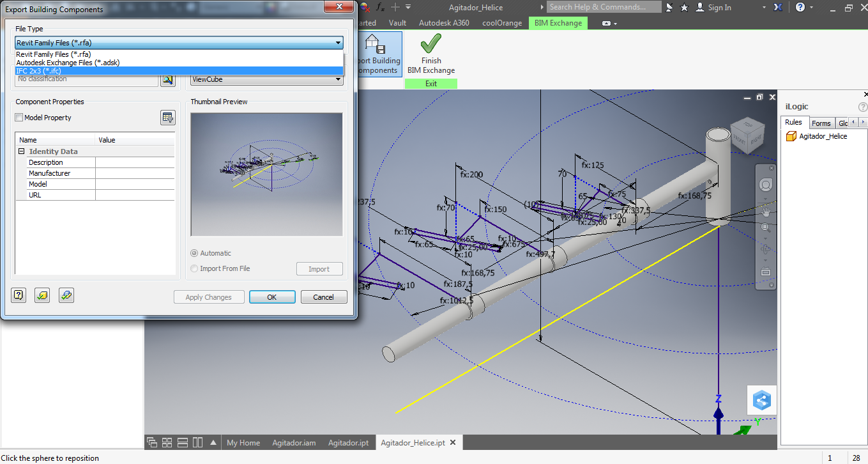The height and width of the screenshot is (464, 868).
Task: Select the Orbit tool in navigation bar
Action: click(x=765, y=249)
